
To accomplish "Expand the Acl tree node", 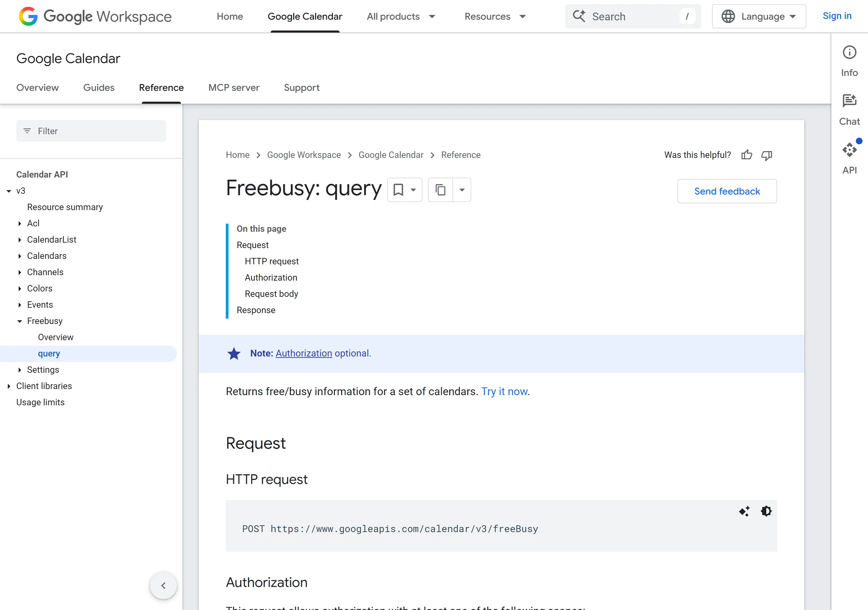I will 20,223.
